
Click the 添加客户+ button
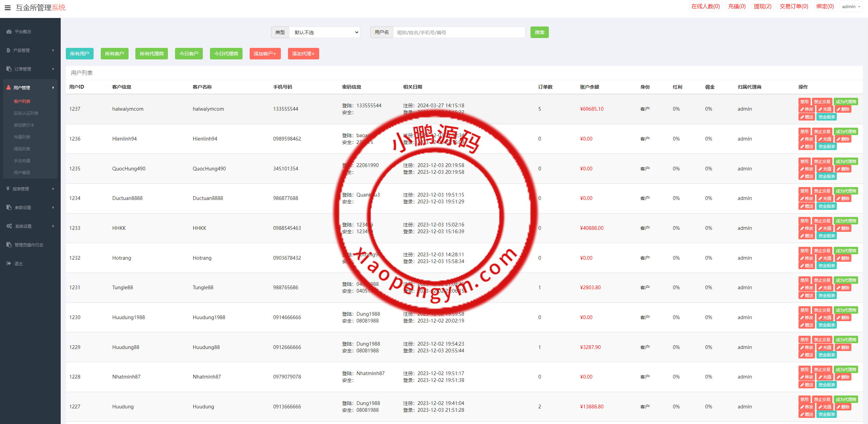tap(265, 54)
